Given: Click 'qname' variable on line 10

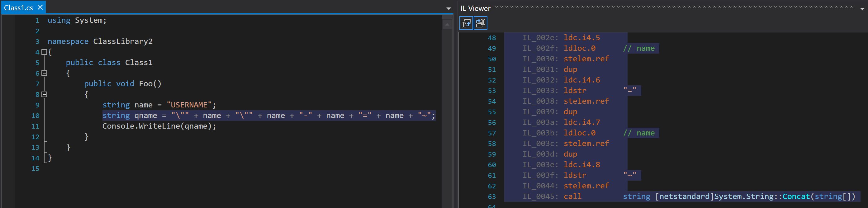Looking at the screenshot, I should pyautogui.click(x=145, y=115).
